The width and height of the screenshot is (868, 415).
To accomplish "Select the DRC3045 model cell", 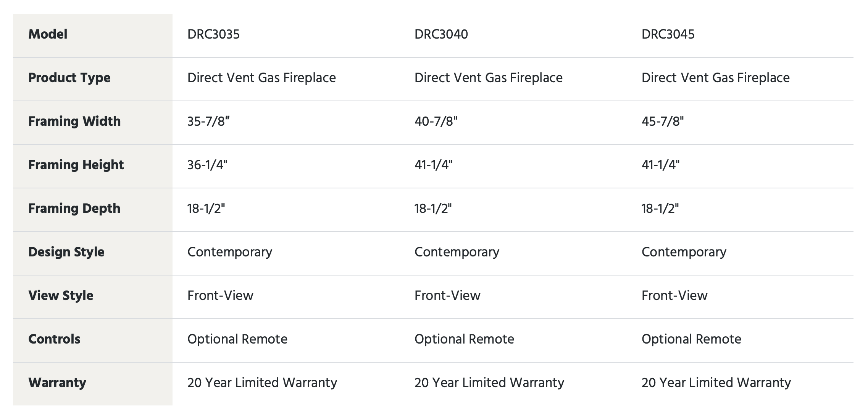I will click(668, 34).
